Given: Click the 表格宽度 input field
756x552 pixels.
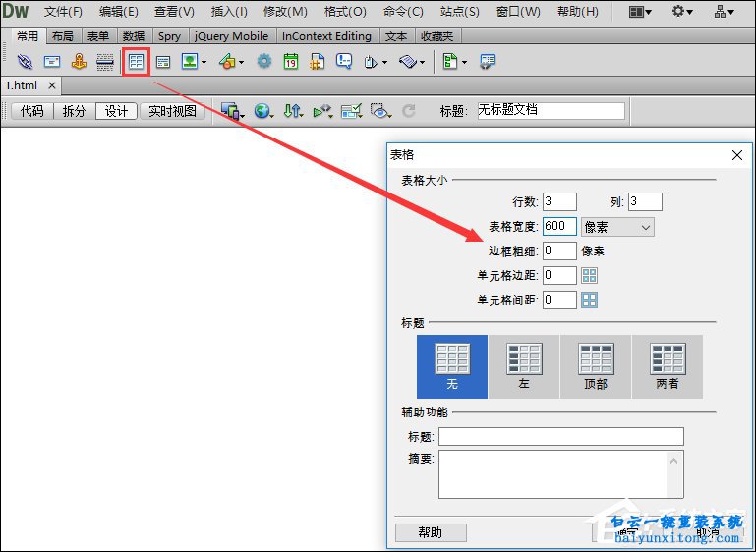Looking at the screenshot, I should click(x=559, y=226).
